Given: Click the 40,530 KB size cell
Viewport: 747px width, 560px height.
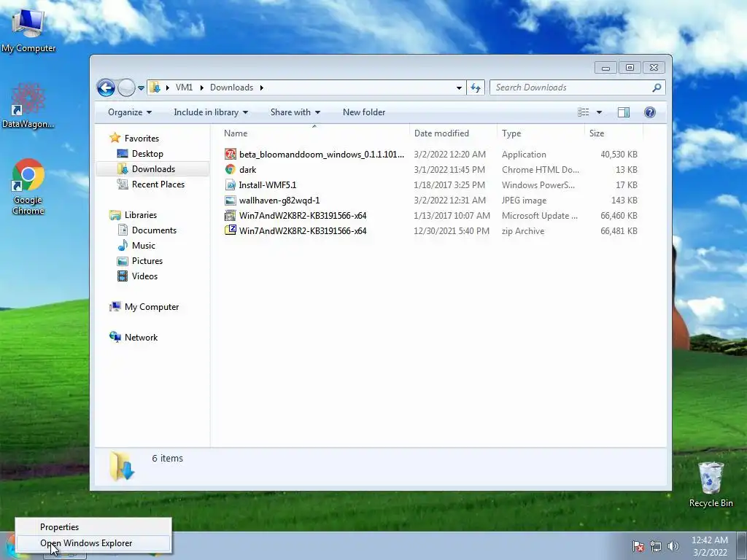Looking at the screenshot, I should click(619, 155).
